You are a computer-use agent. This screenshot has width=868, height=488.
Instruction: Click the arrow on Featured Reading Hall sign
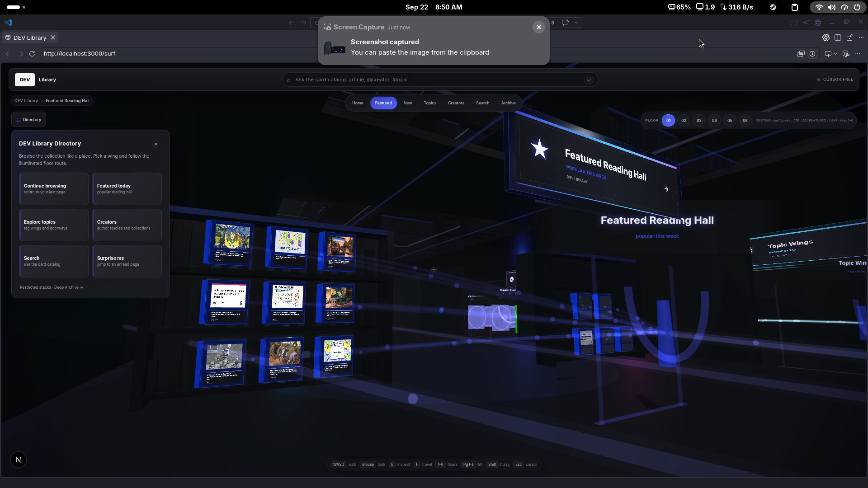click(x=666, y=189)
